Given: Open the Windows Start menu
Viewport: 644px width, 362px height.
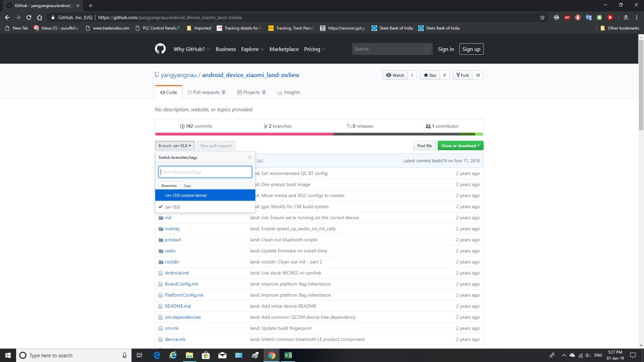Looking at the screenshot, I should (x=8, y=355).
